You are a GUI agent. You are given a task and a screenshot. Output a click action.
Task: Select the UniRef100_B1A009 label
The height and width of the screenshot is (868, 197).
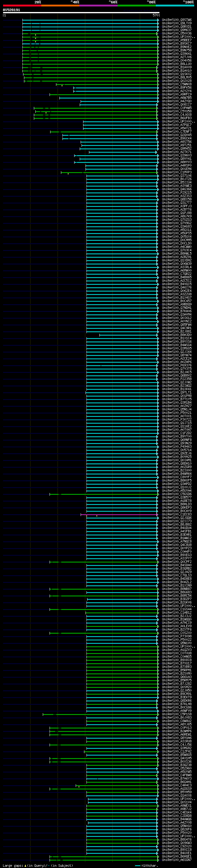tap(177, 67)
